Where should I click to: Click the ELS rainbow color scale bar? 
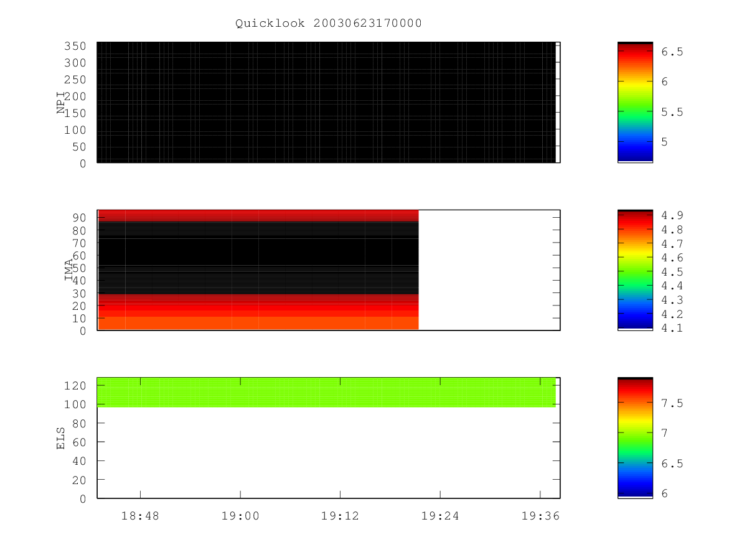[x=635, y=437]
